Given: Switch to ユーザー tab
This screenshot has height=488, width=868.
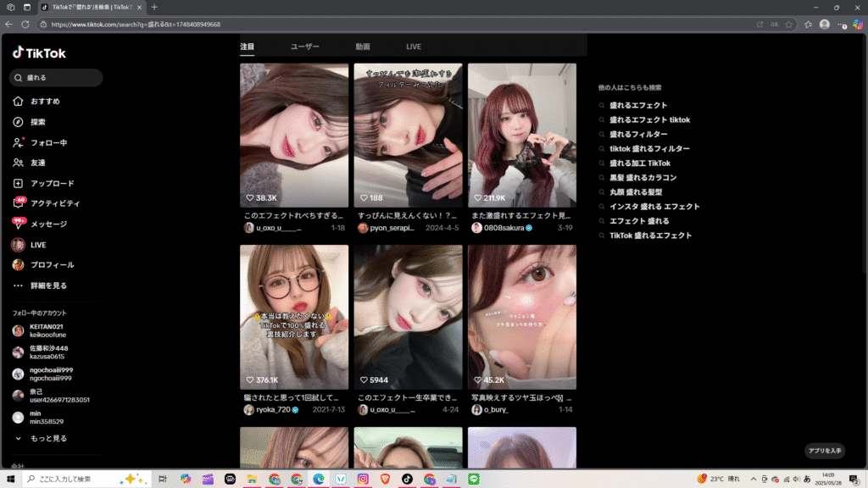Looking at the screenshot, I should 304,47.
